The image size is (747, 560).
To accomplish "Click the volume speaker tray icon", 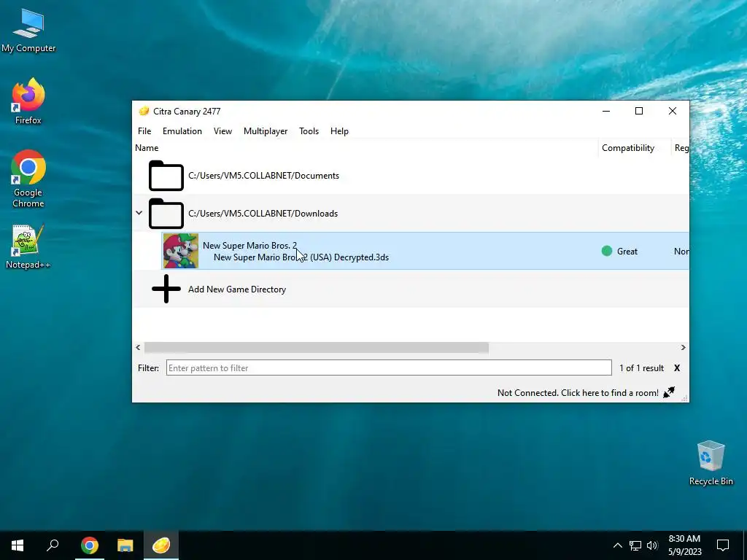I will (652, 545).
